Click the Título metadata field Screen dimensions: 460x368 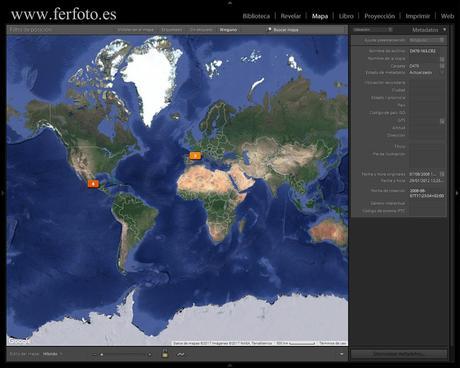point(426,147)
